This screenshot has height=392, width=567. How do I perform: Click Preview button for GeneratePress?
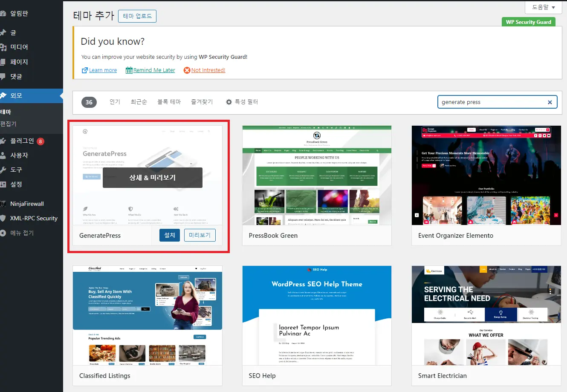[200, 235]
